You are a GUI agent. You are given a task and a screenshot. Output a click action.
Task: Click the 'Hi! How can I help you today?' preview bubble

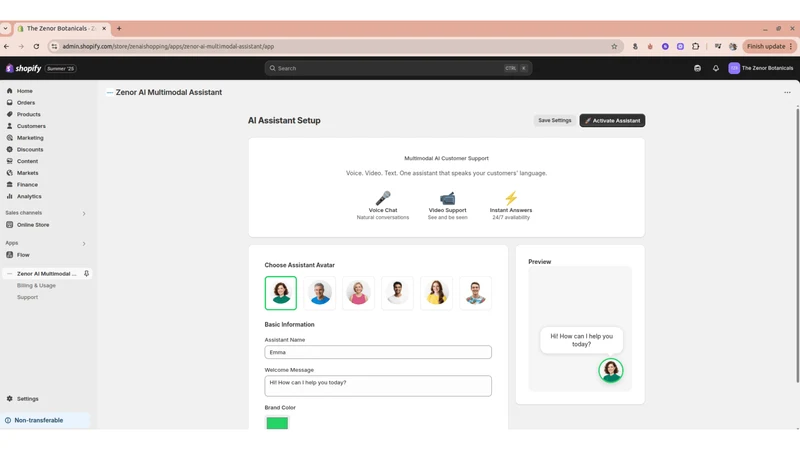(x=582, y=340)
